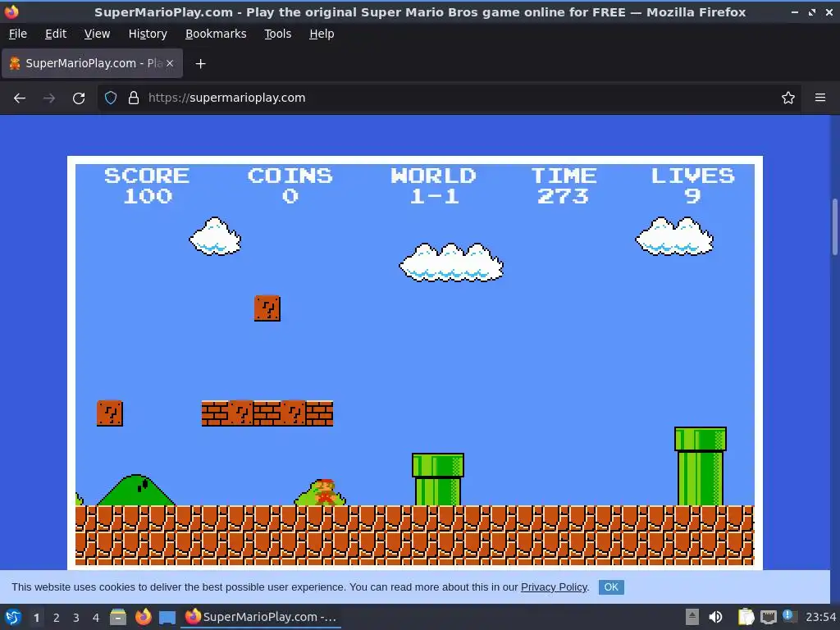Click the taller green pipe

[x=701, y=466]
